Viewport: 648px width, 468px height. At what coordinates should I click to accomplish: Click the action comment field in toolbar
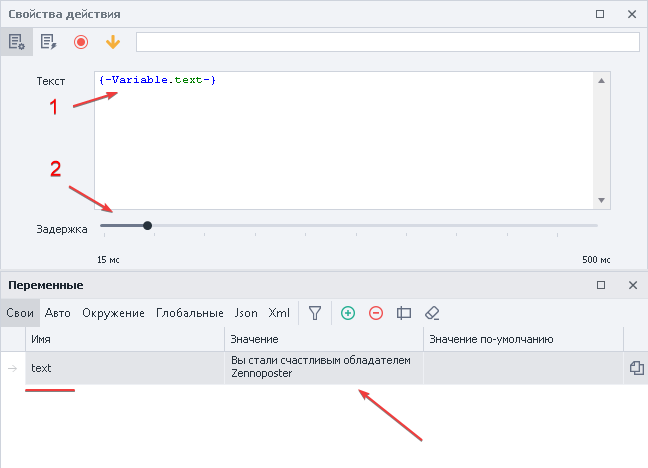tap(387, 42)
